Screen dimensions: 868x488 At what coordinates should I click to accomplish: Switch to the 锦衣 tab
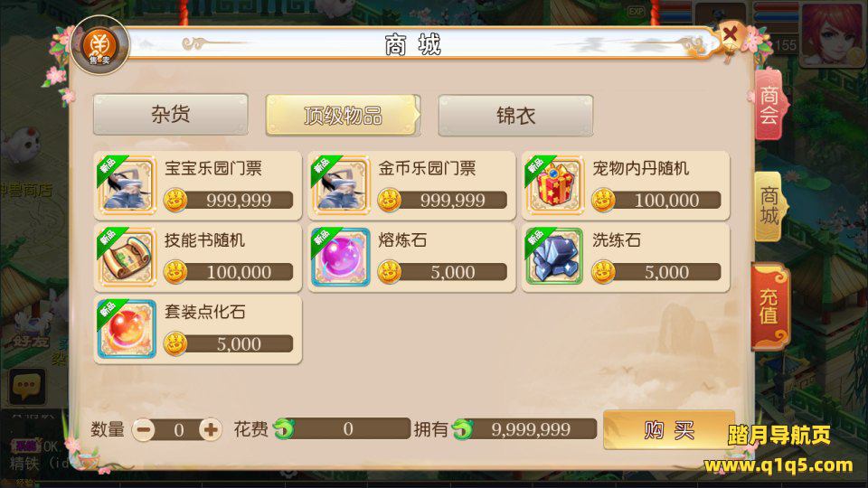(515, 115)
